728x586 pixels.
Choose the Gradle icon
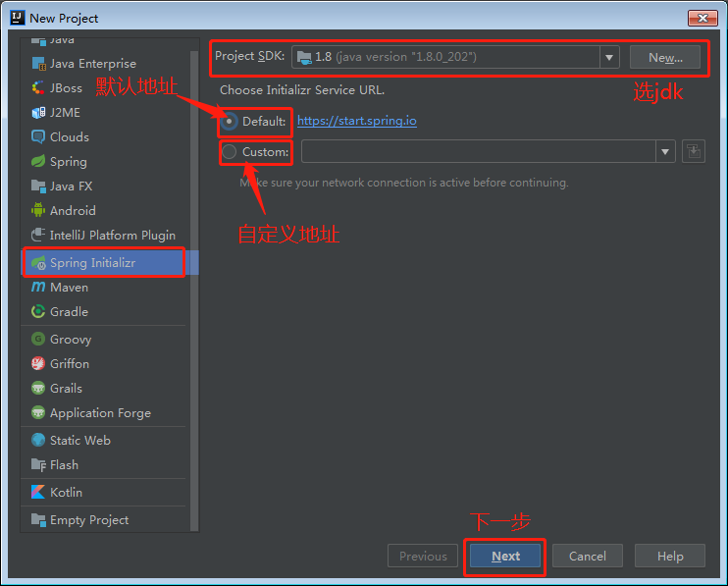point(38,311)
